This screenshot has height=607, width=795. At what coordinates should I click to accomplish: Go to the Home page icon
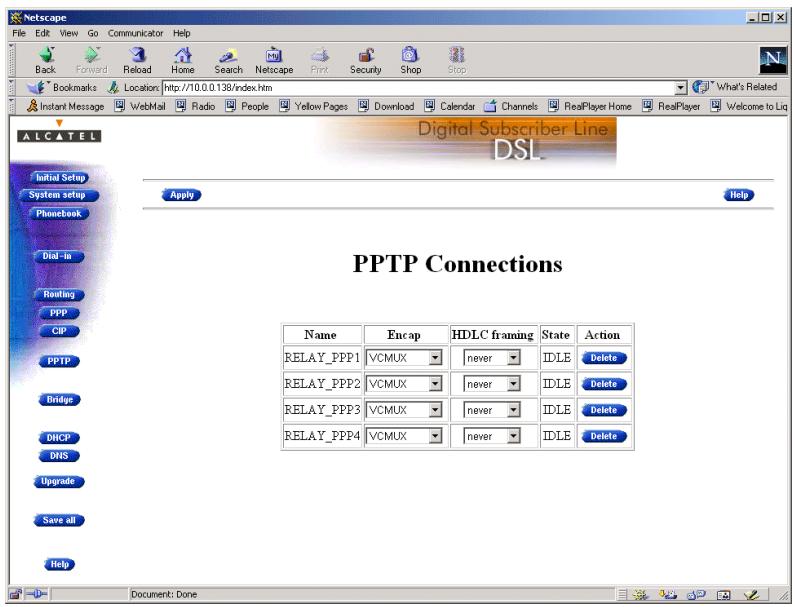(183, 60)
